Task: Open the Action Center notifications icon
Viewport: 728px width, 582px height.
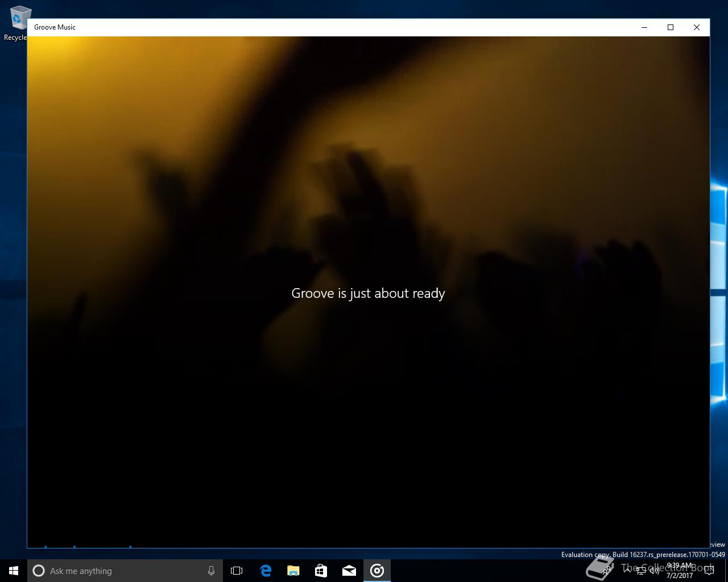Action: pyautogui.click(x=709, y=571)
